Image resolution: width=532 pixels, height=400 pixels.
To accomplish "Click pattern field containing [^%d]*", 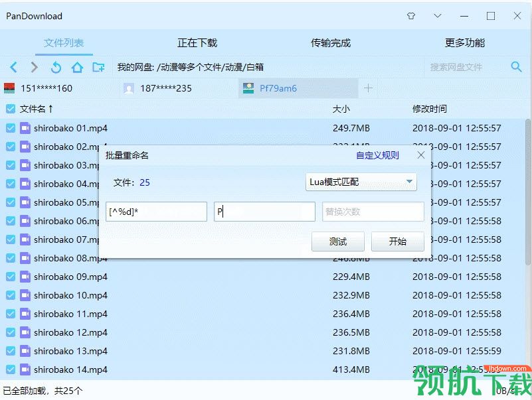I will click(x=156, y=212).
